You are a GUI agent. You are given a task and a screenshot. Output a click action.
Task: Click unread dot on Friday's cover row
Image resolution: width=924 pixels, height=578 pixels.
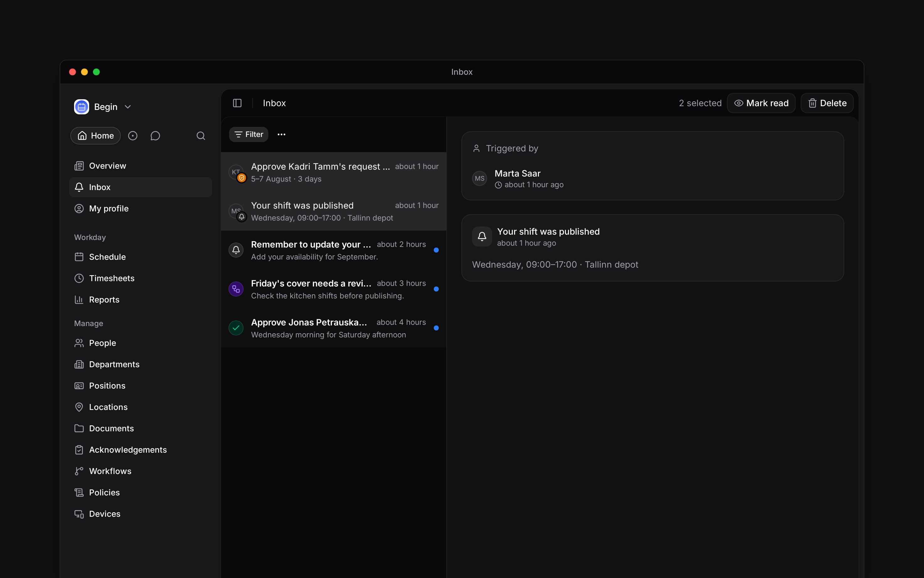[436, 289]
